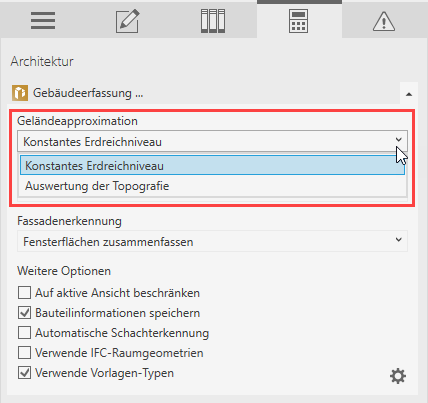This screenshot has height=403, width=428.
Task: Open the Fassadenerkennung dropdown
Action: pyautogui.click(x=212, y=241)
